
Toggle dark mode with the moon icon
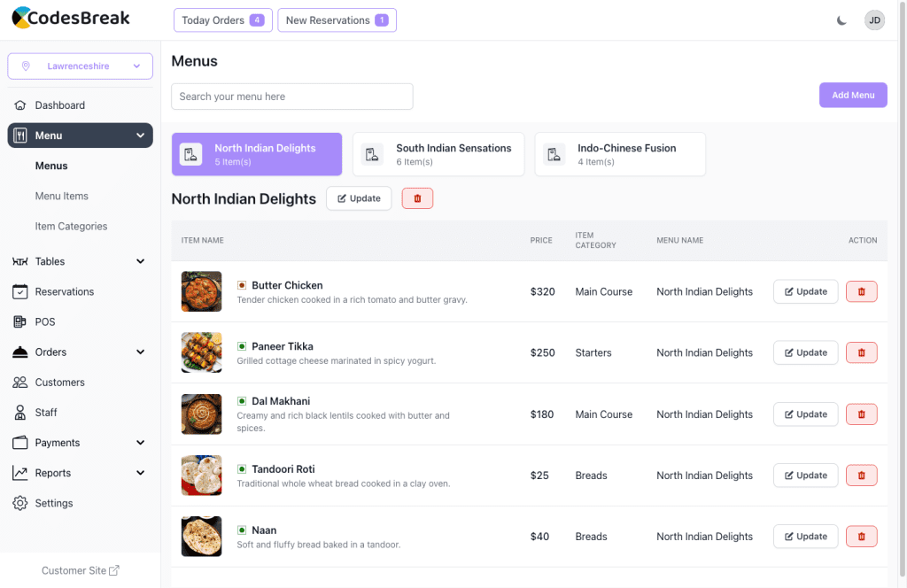[x=841, y=21]
